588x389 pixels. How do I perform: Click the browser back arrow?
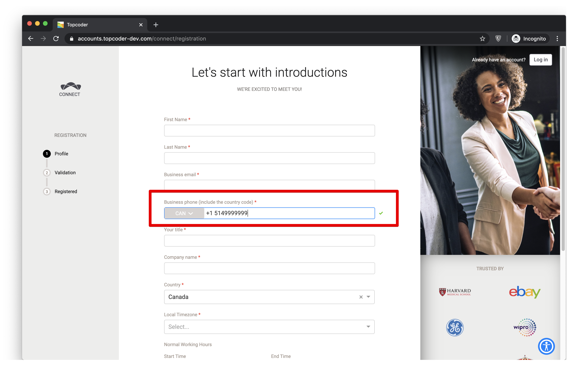tap(31, 39)
